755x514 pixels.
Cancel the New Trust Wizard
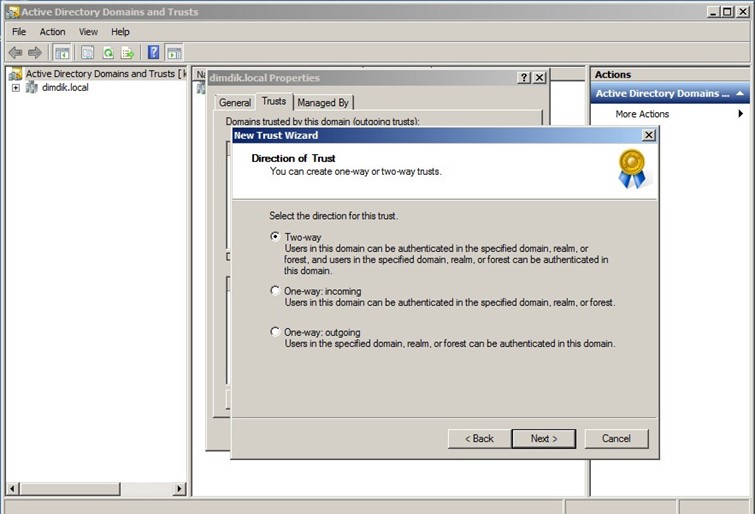pos(616,438)
